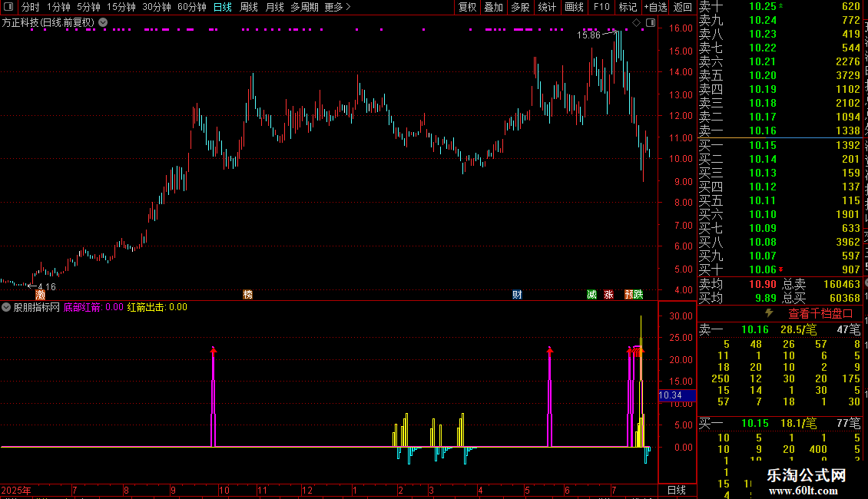The height and width of the screenshot is (499, 868).
Task: Open 多股 multi-stock view
Action: point(520,7)
